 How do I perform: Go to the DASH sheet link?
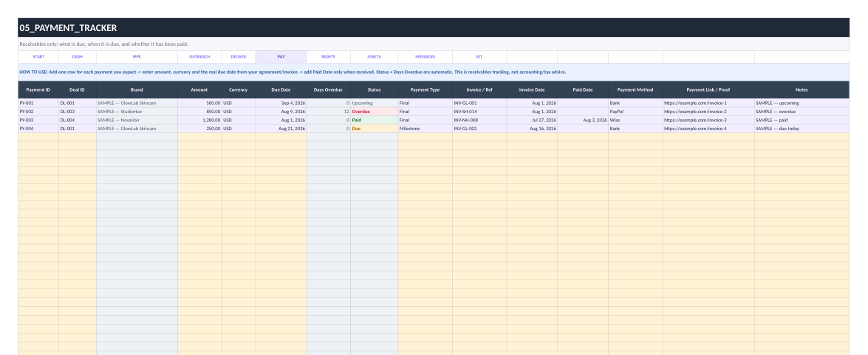click(x=78, y=56)
